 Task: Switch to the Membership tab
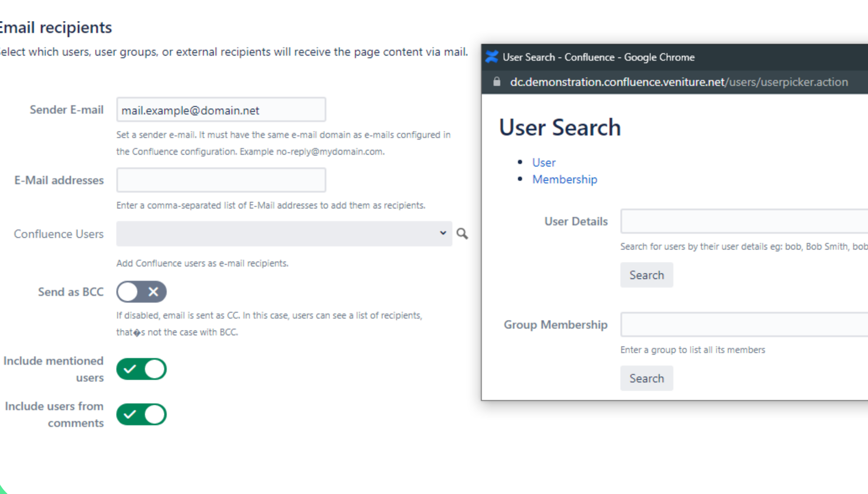click(564, 179)
